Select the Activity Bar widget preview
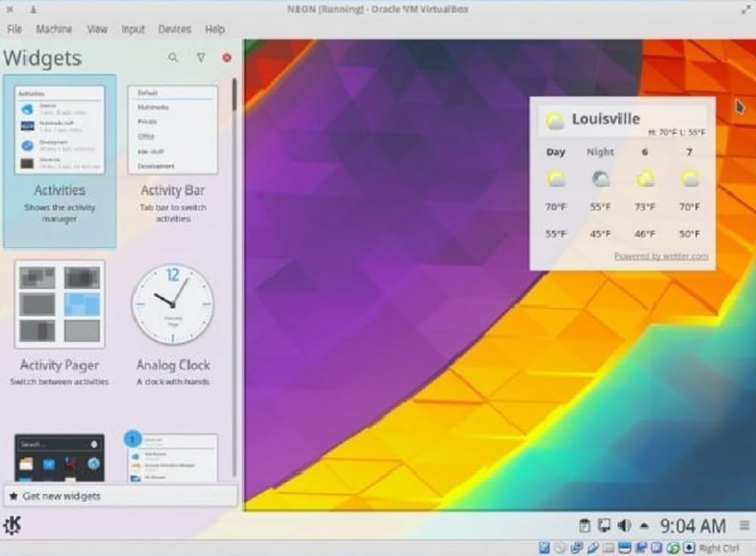Viewport: 756px width, 556px height. (x=172, y=130)
